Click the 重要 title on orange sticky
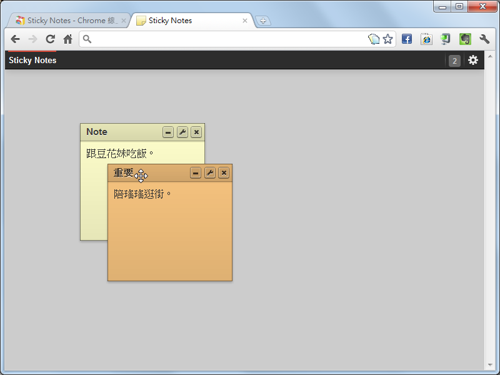This screenshot has height=375, width=500. 123,173
